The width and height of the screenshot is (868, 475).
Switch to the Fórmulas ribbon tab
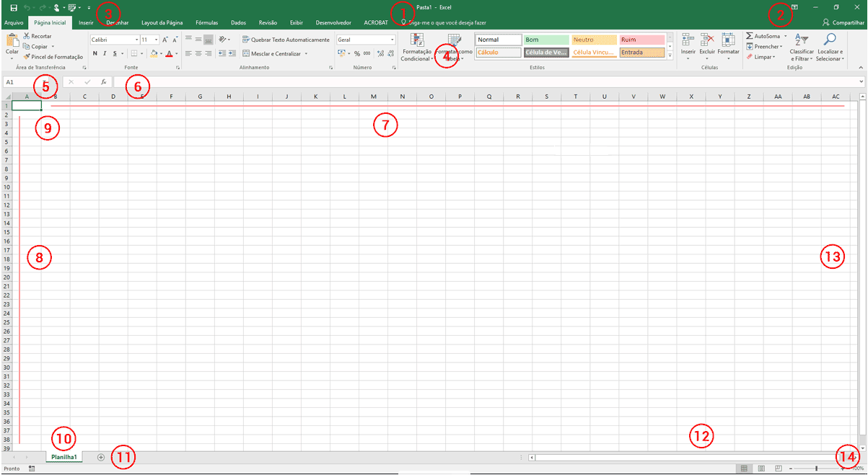coord(206,22)
